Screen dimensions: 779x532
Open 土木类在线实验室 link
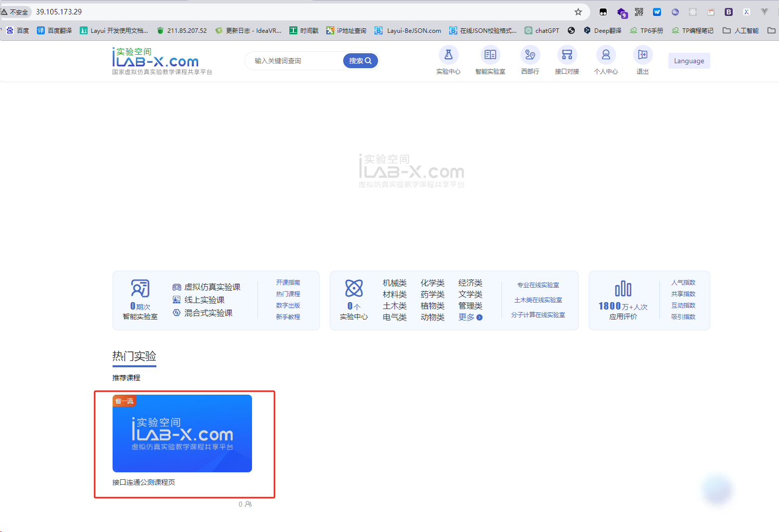538,300
